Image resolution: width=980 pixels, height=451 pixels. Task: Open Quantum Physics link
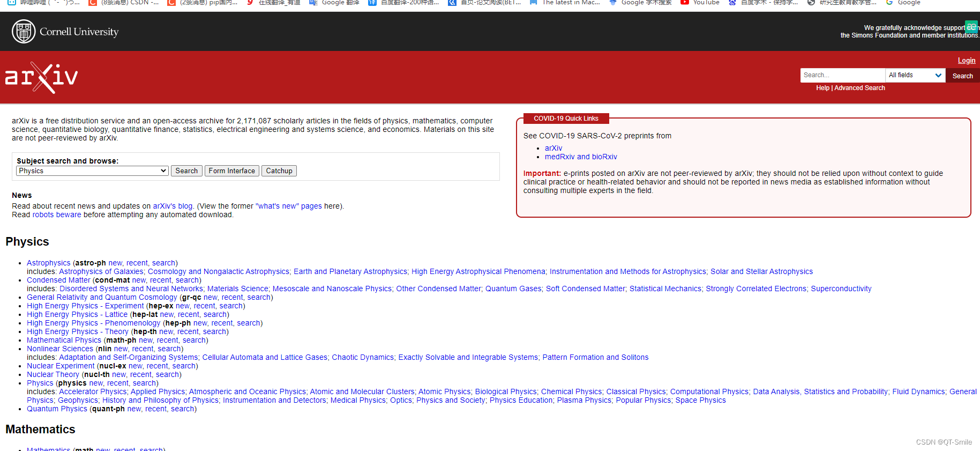pos(57,409)
